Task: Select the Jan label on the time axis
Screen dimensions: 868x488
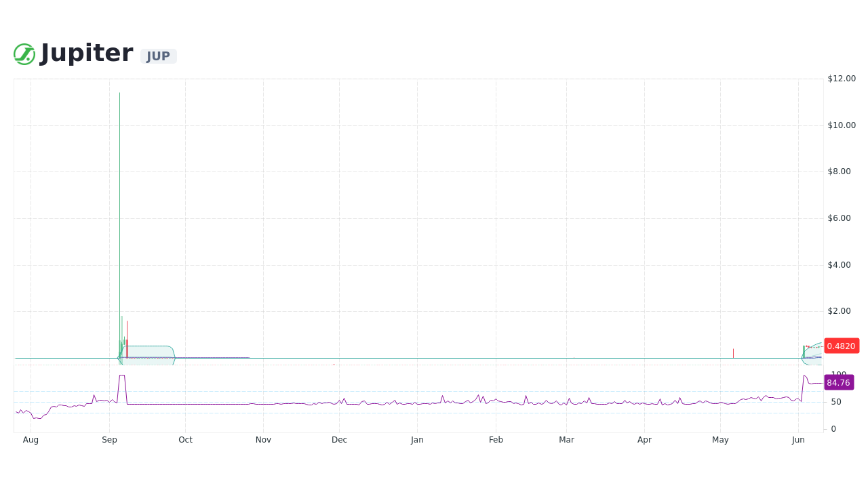Action: (417, 439)
